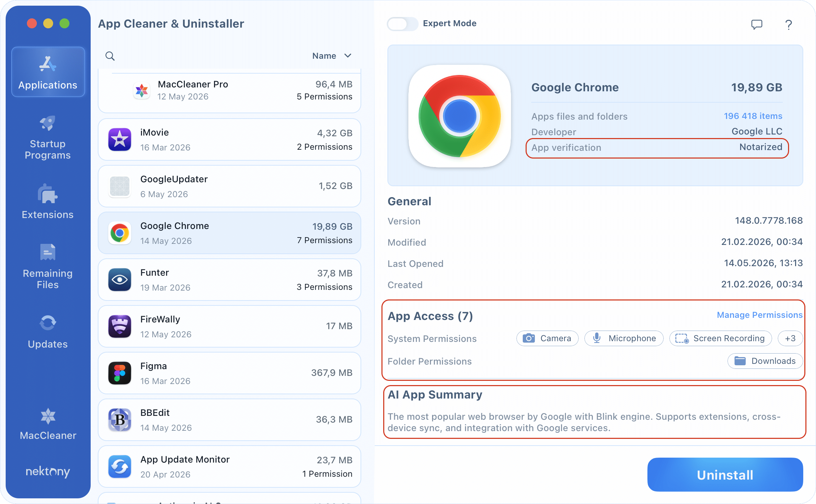
Task: Click the help question mark icon
Action: click(x=788, y=24)
